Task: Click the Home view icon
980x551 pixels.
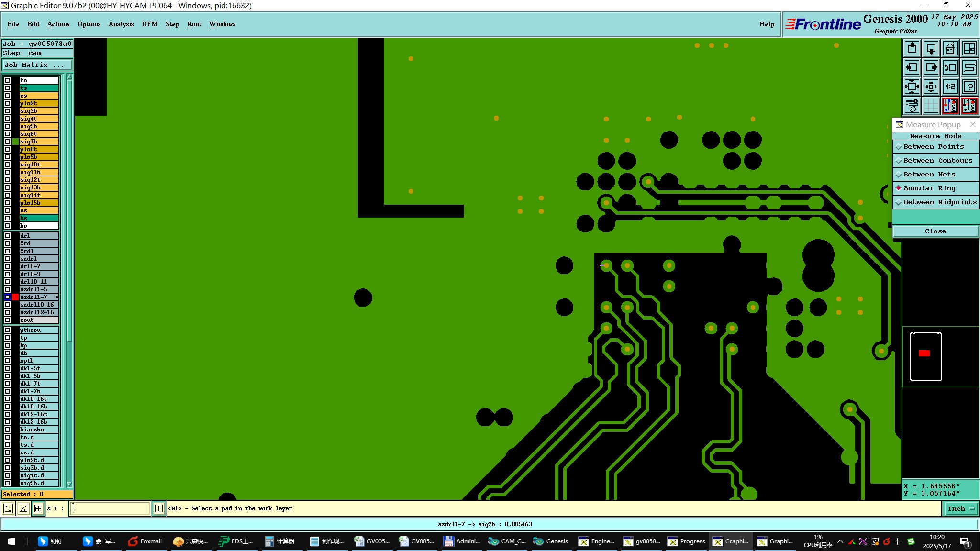Action: pyautogui.click(x=950, y=48)
